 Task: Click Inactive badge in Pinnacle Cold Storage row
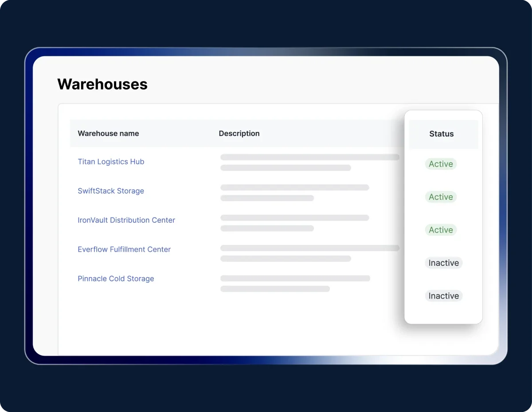(443, 296)
